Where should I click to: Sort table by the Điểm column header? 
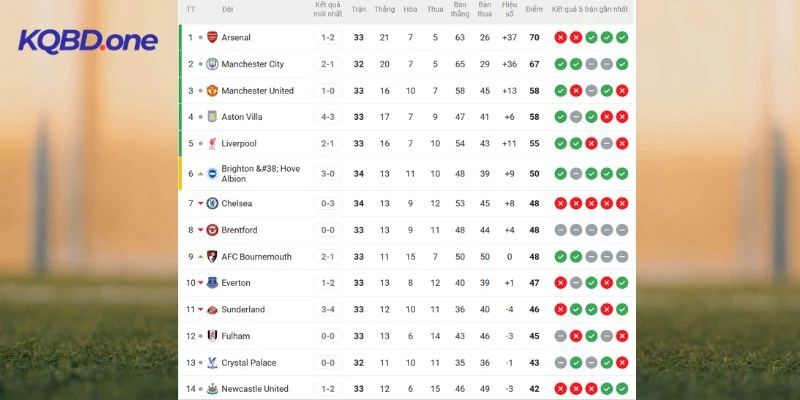tap(534, 10)
